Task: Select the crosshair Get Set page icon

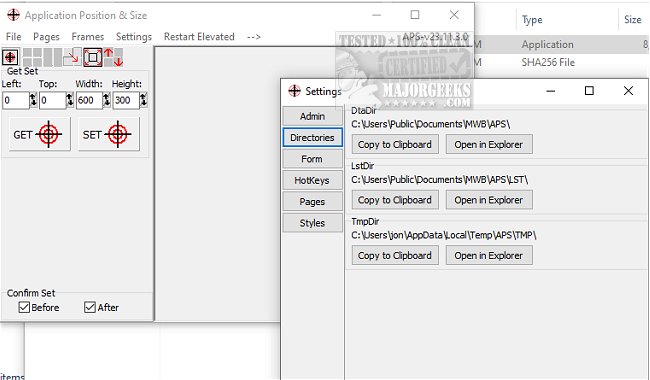Action: coord(10,57)
